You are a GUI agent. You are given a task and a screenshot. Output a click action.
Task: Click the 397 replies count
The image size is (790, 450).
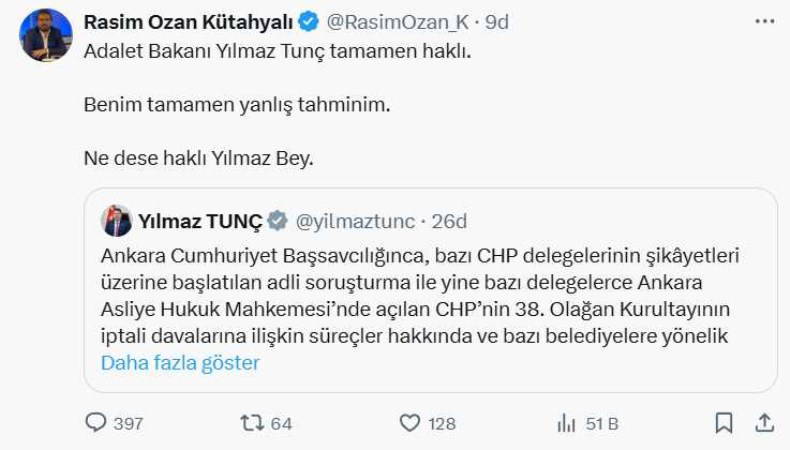(128, 424)
